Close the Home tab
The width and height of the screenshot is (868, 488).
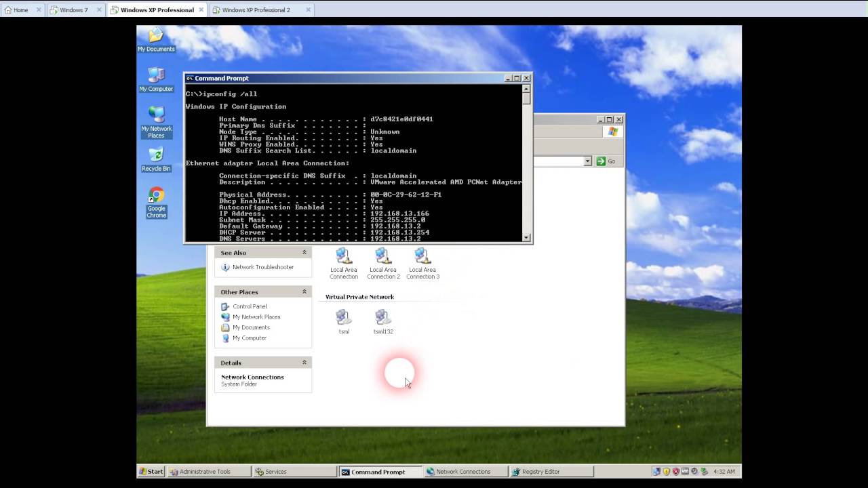tap(39, 10)
